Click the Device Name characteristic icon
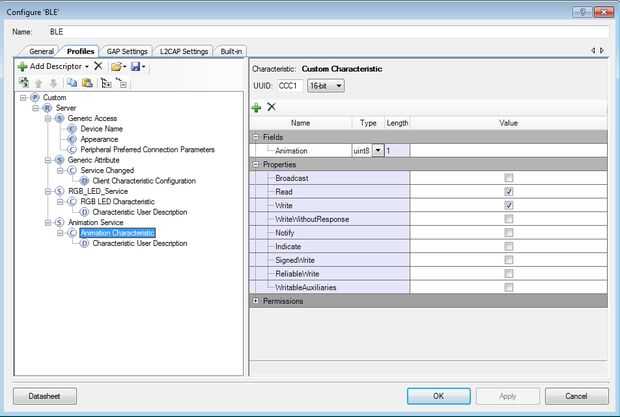620x417 pixels. point(72,129)
